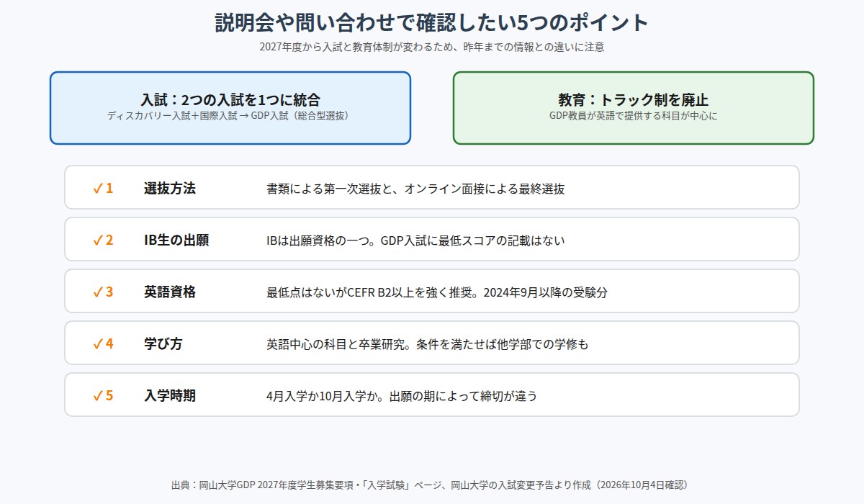Click the checkmark 1 icon
864x504 pixels.
click(103, 189)
